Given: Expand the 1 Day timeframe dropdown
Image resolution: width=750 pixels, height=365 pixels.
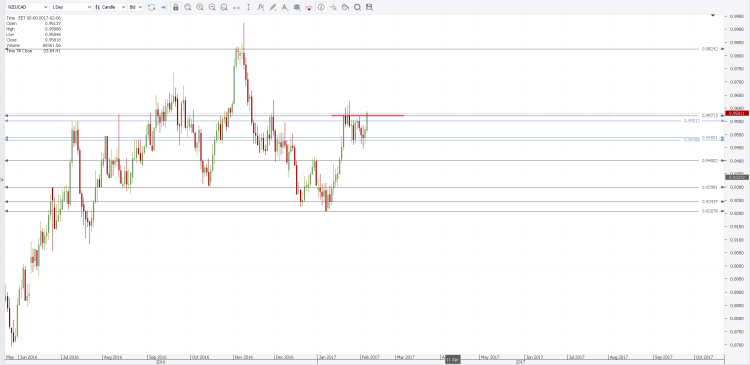Looking at the screenshot, I should [71, 7].
